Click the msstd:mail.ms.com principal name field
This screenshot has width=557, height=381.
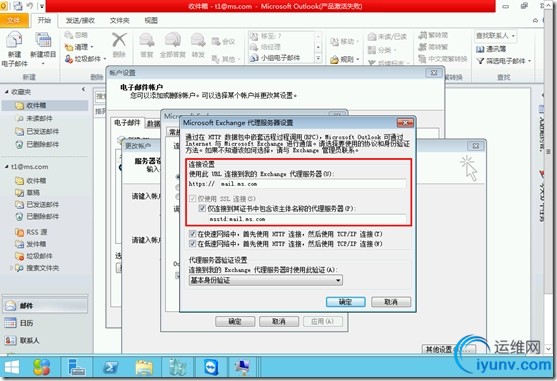point(307,219)
